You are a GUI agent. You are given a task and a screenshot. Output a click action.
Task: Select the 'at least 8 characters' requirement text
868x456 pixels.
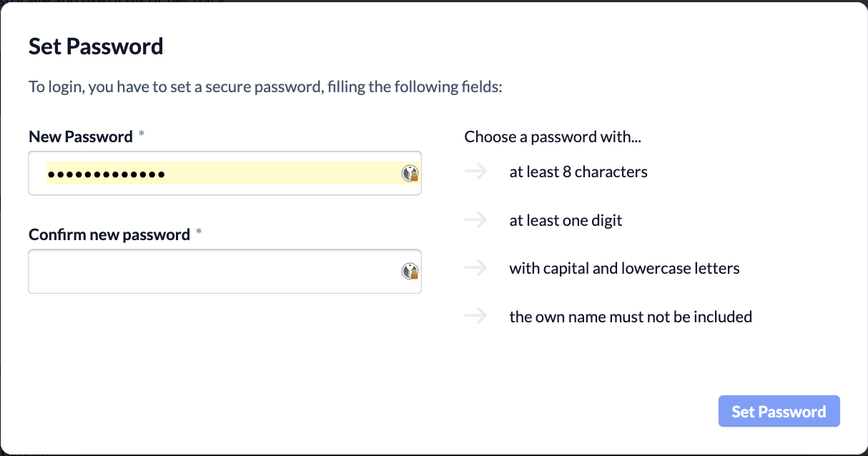578,172
